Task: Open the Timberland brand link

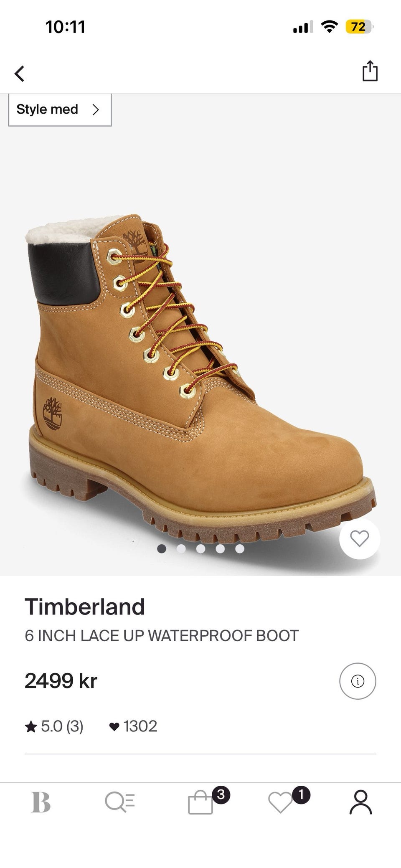Action: 85,607
